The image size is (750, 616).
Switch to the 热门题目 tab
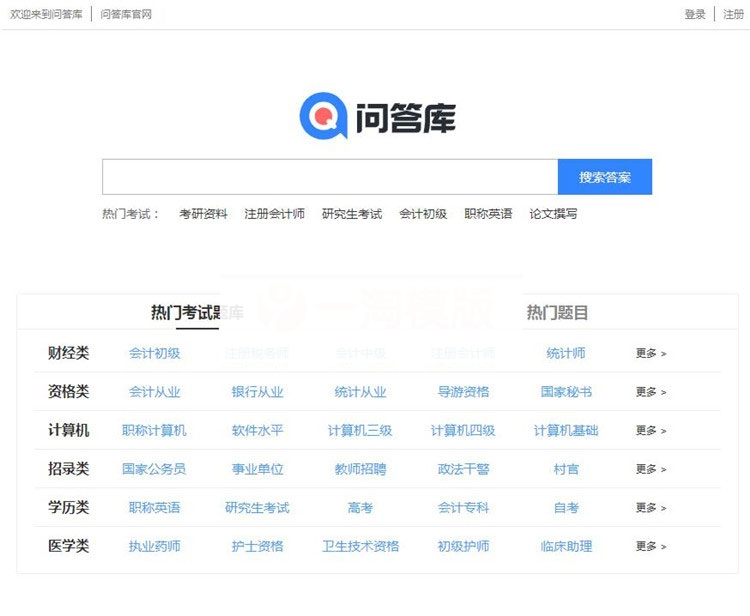click(557, 313)
